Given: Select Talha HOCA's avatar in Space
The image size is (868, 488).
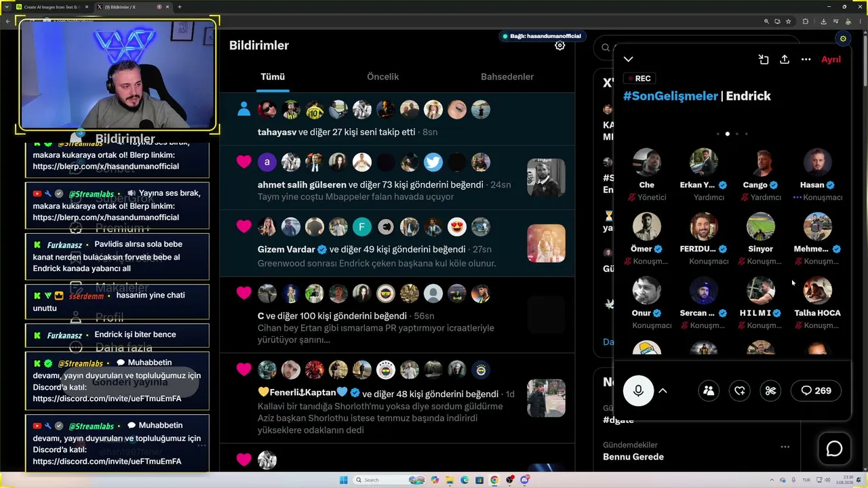Looking at the screenshot, I should click(x=817, y=291).
